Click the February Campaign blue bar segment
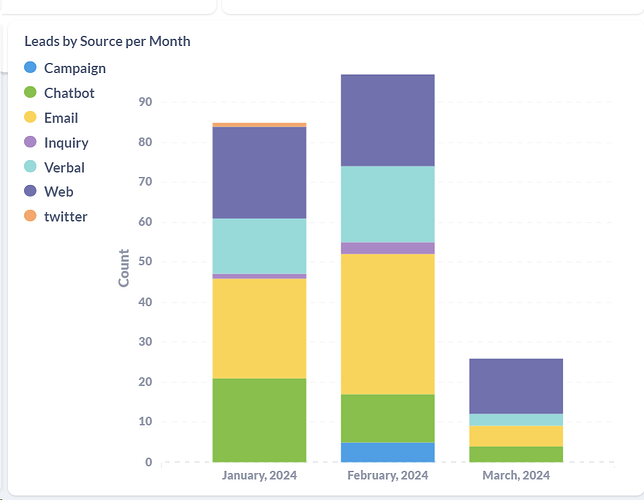This screenshot has width=644, height=500. pos(388,452)
